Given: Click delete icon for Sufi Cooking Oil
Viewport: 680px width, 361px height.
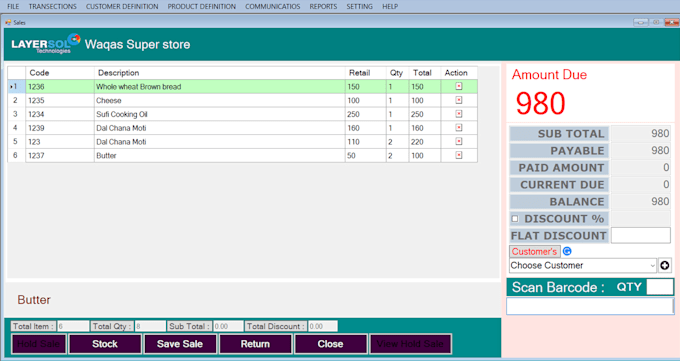Looking at the screenshot, I should pyautogui.click(x=458, y=114).
